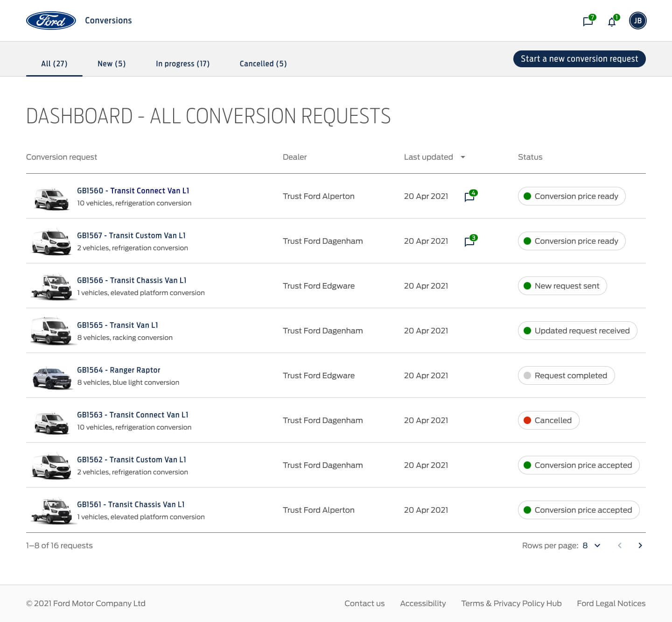Click Trust Ford Dagenham in GB1565 row
This screenshot has width=672, height=622.
click(323, 331)
